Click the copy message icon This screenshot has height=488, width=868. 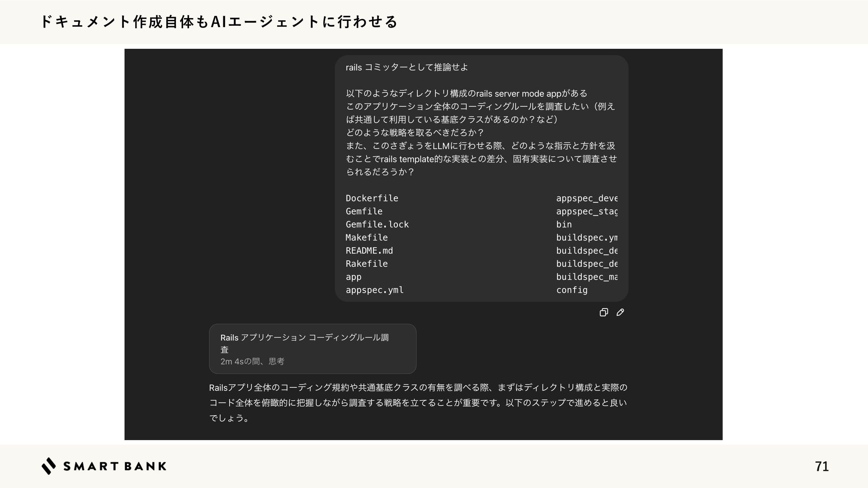[x=604, y=312]
